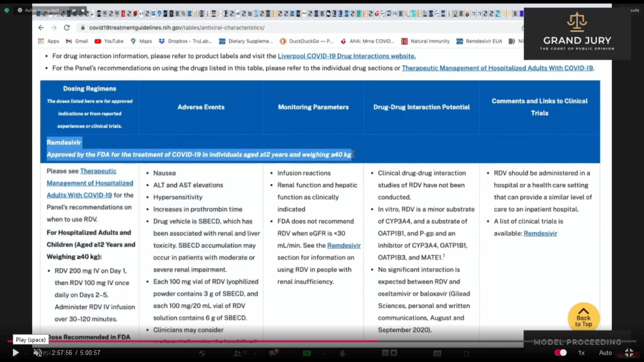Open the Auto quality selector
The width and height of the screenshot is (644, 362).
click(605, 353)
